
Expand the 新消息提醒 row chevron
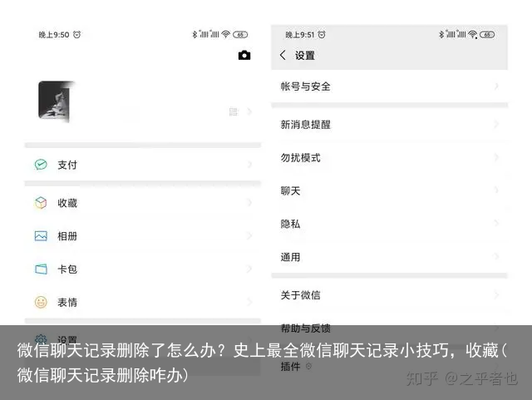pyautogui.click(x=496, y=124)
